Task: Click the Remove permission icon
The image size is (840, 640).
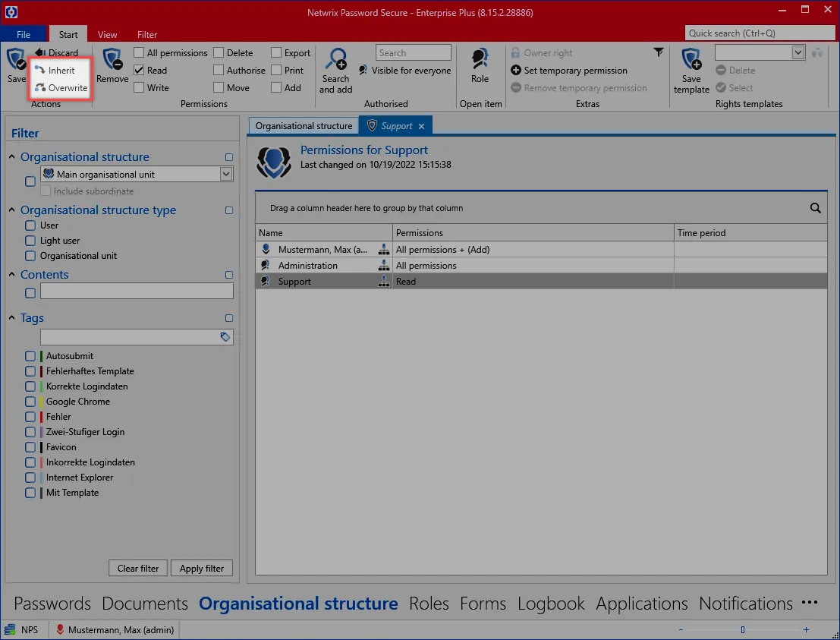Action: point(112,60)
